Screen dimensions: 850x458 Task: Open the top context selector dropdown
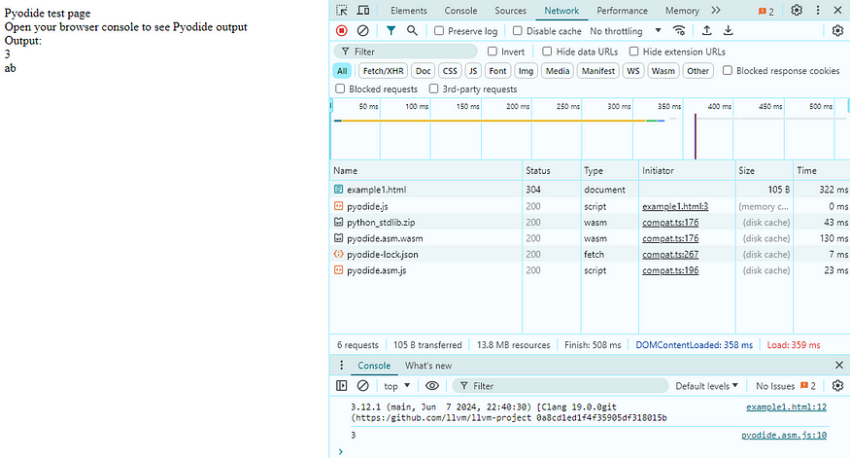(x=397, y=386)
